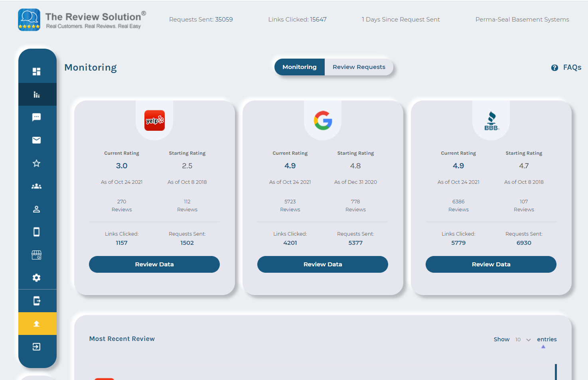Open the dashboard grid icon in sidebar
Screen dimensions: 588x380
click(x=37, y=71)
